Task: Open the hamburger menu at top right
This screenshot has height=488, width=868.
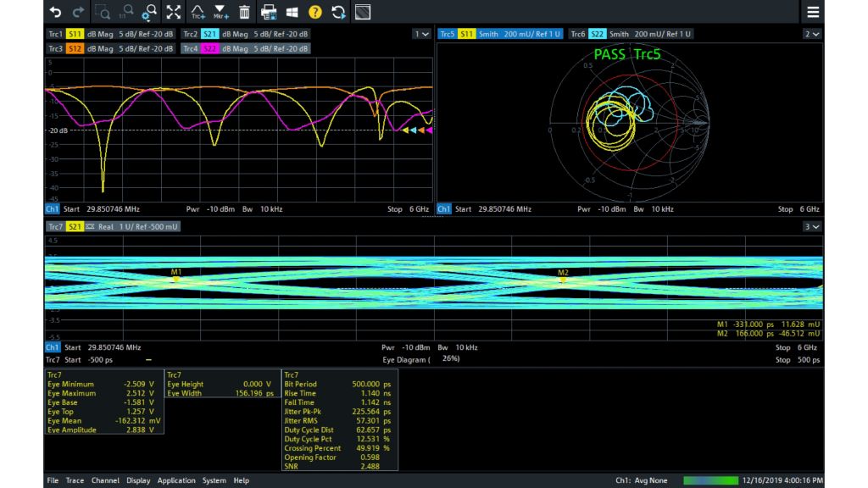Action: [x=813, y=12]
